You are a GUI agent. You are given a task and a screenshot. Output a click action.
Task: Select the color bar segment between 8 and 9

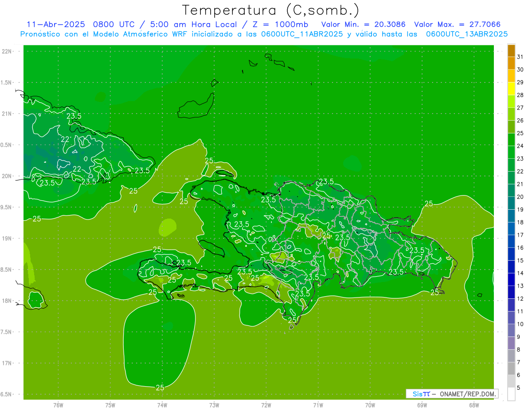511,343
